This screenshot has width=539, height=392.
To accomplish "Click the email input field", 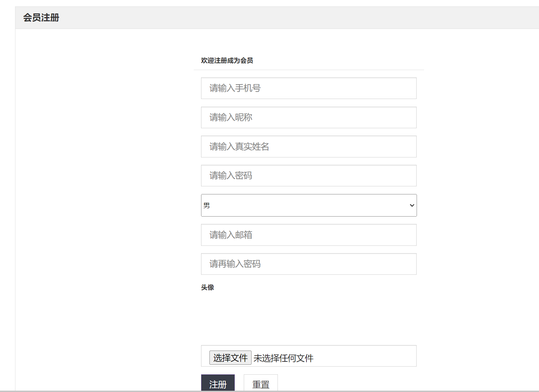I will pos(308,235).
